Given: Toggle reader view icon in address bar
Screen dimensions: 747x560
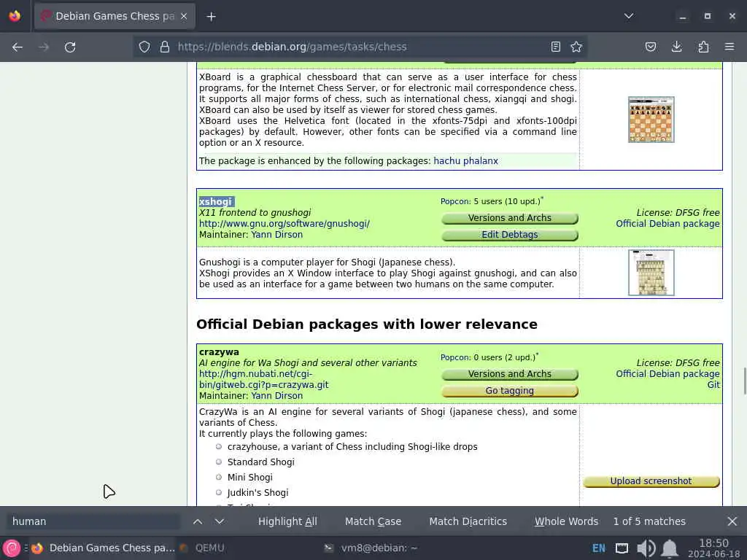Looking at the screenshot, I should click(x=555, y=47).
